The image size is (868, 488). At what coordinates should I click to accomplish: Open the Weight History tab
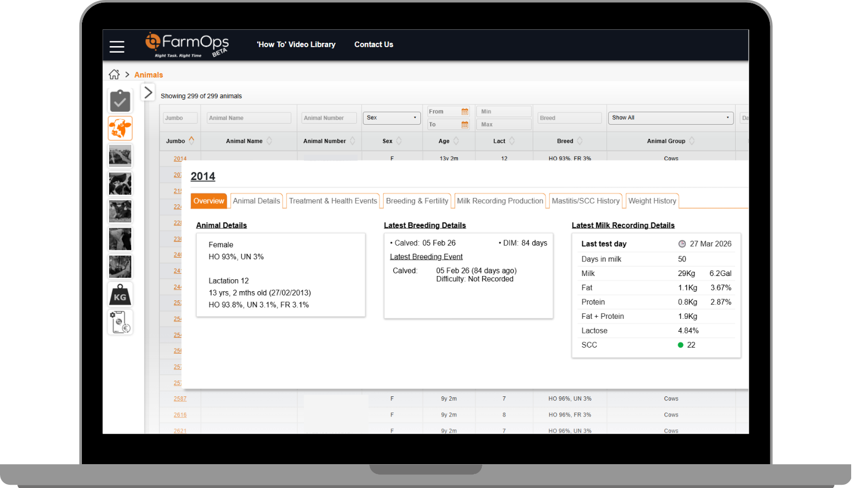coord(652,201)
